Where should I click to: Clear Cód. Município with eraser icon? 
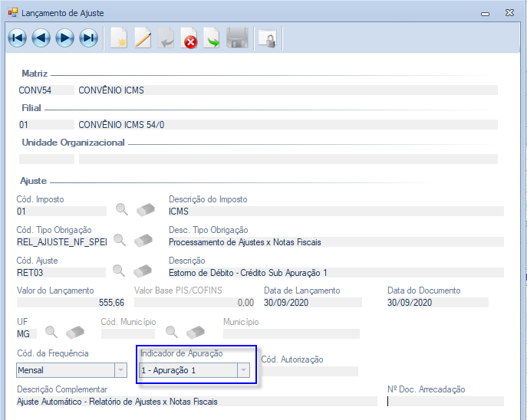tap(196, 333)
